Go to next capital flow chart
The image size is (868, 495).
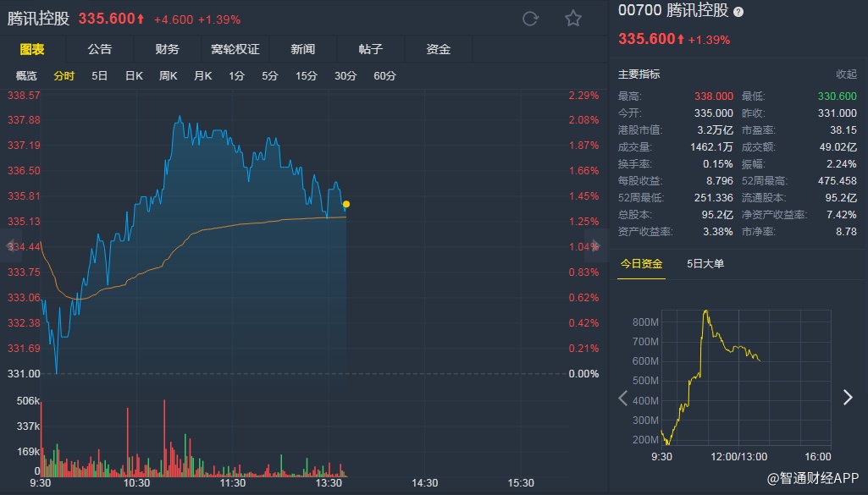tap(848, 398)
